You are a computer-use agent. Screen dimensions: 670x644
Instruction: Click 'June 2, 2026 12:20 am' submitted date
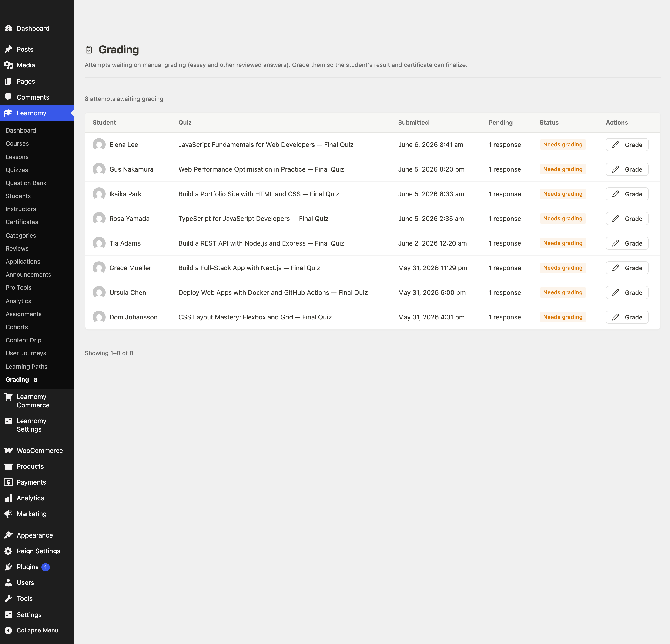[432, 243]
